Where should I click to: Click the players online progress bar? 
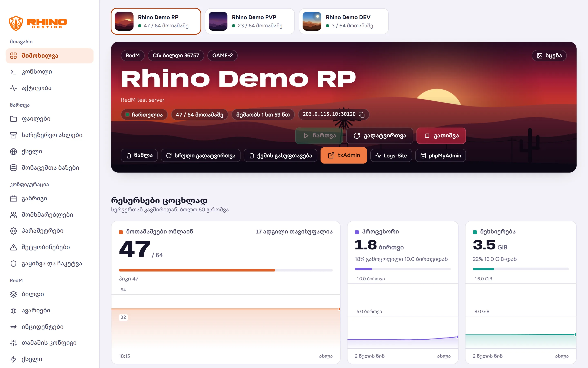[x=225, y=270]
